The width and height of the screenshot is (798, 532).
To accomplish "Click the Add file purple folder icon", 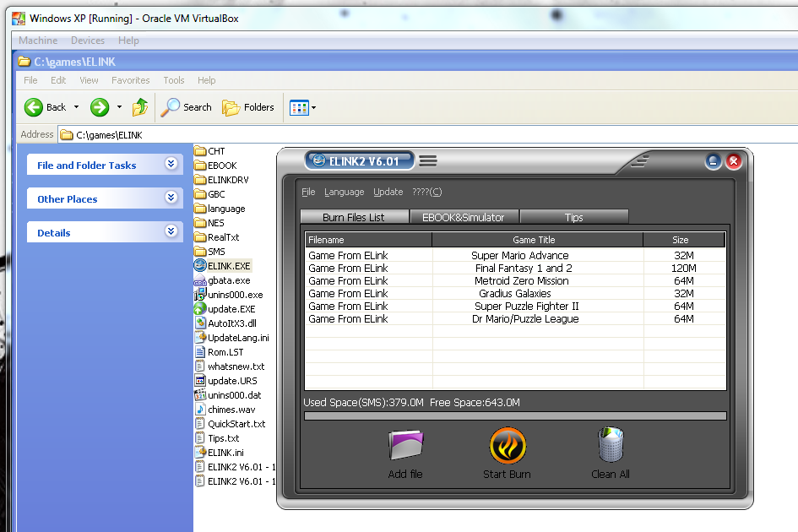I will click(405, 445).
